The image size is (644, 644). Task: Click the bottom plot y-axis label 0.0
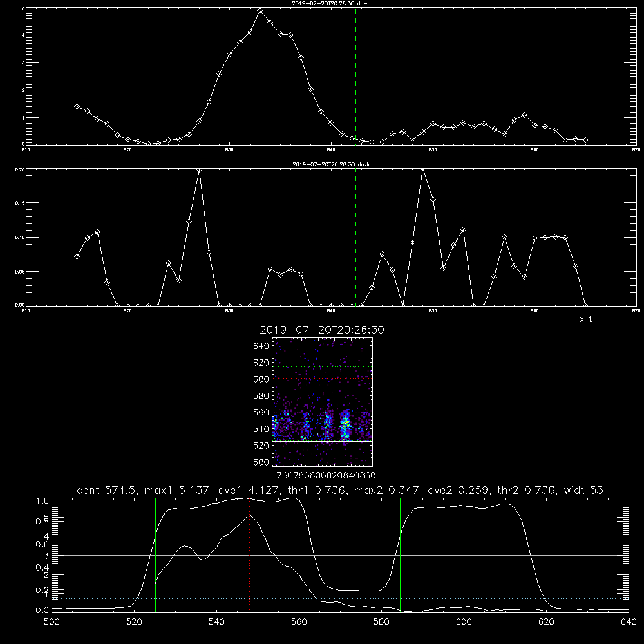point(43,610)
